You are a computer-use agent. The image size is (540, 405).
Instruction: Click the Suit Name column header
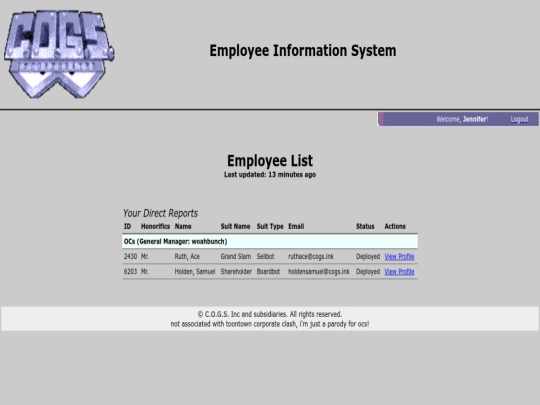pos(235,226)
